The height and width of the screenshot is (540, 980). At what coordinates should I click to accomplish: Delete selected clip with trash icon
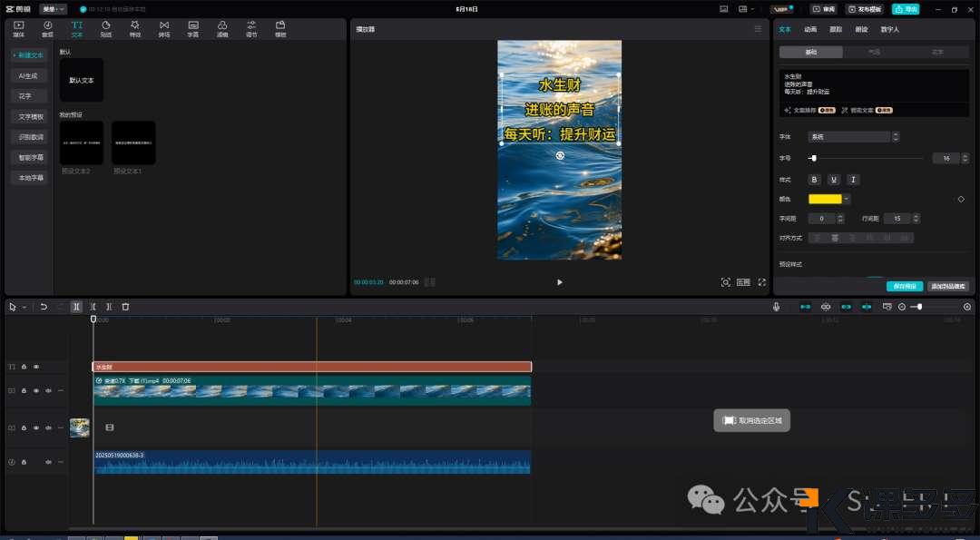point(125,307)
